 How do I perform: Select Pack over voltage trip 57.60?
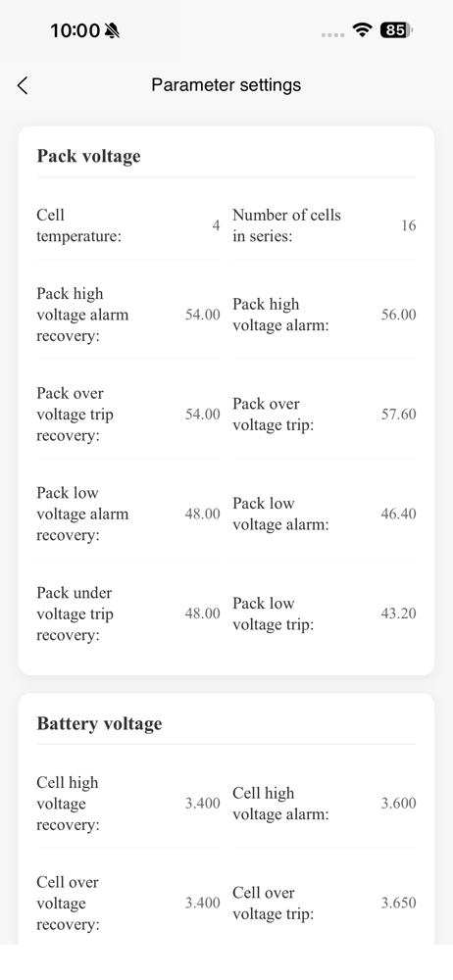tap(398, 415)
